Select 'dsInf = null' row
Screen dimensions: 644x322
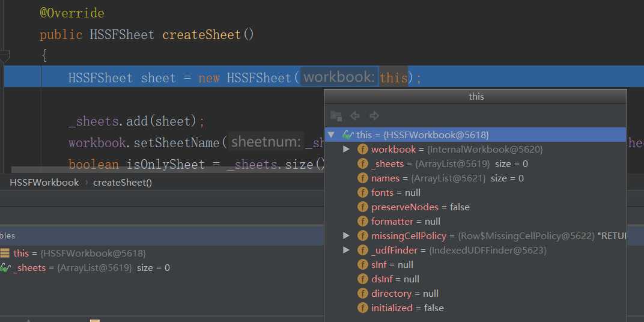point(476,279)
